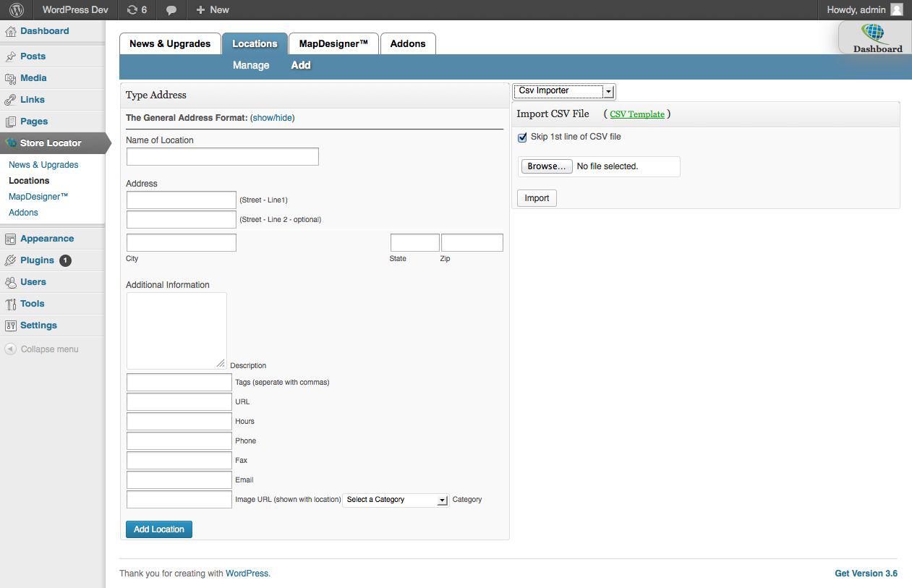The width and height of the screenshot is (912, 588).
Task: Click the Links chain icon
Action: (10, 100)
